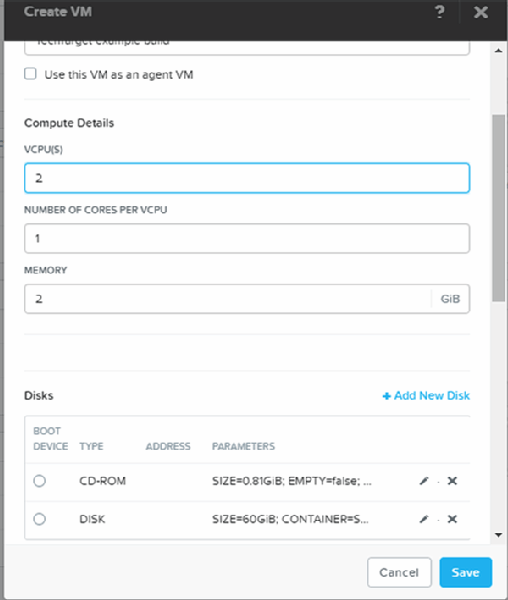This screenshot has height=600, width=508.
Task: Click the ADDRESS column header
Action: coord(168,446)
